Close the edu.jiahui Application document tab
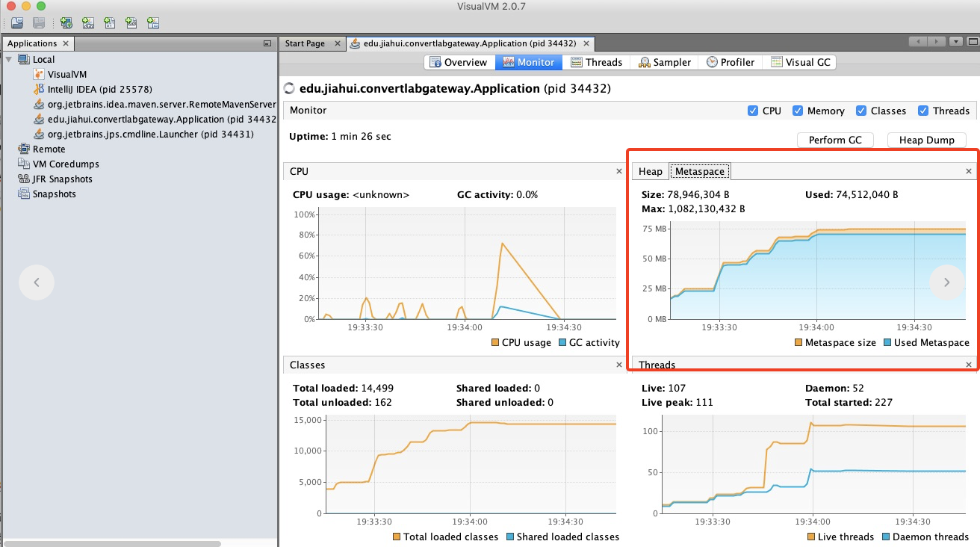The image size is (980, 547). 588,43
